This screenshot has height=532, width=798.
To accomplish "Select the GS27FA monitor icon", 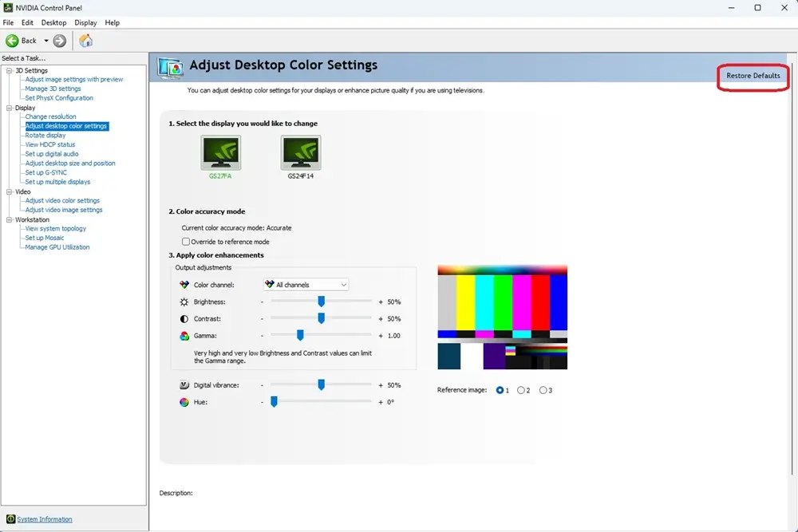I will (220, 152).
